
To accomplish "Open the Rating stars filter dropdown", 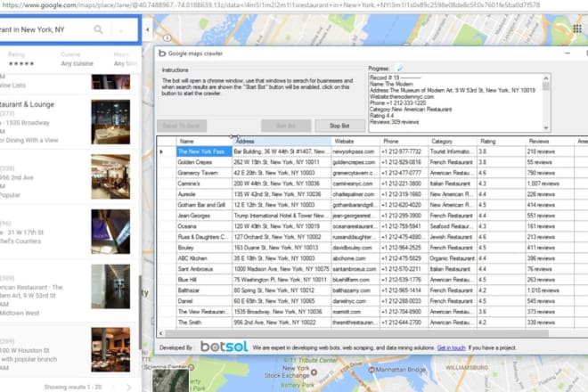I will click(21, 63).
